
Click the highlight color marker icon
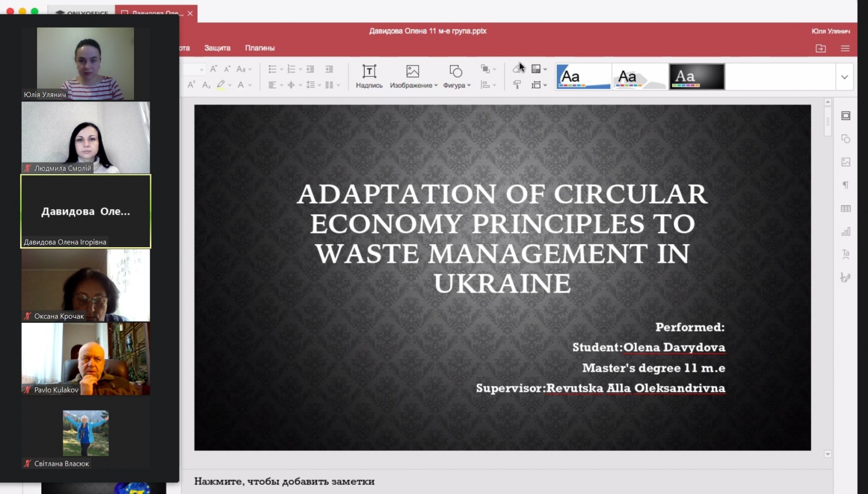[x=221, y=85]
